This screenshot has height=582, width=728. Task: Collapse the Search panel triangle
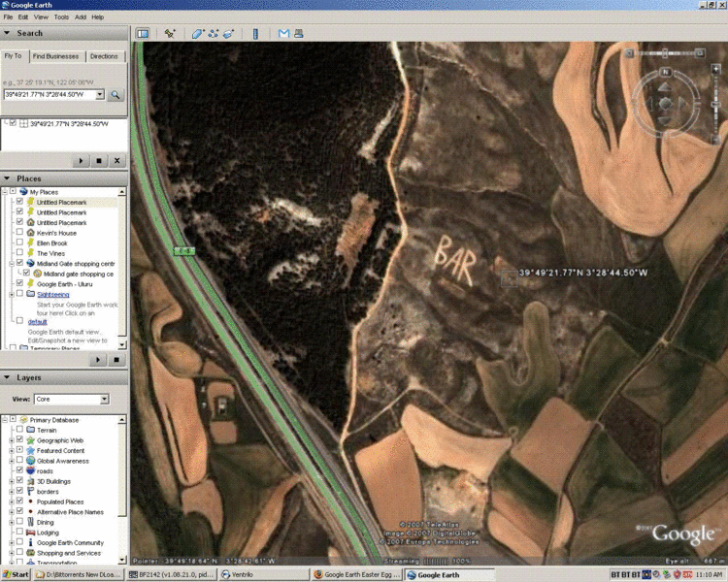pyautogui.click(x=7, y=33)
